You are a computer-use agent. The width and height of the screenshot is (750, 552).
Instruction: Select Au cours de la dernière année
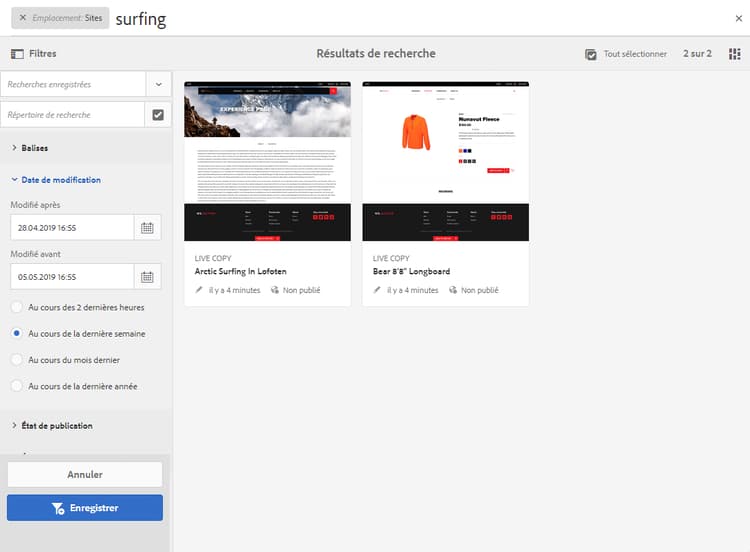[x=16, y=386]
